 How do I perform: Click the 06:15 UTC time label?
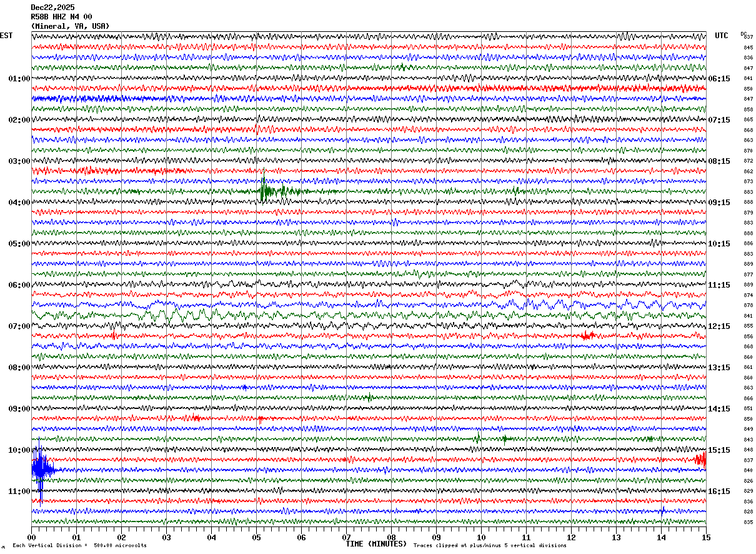click(x=719, y=79)
